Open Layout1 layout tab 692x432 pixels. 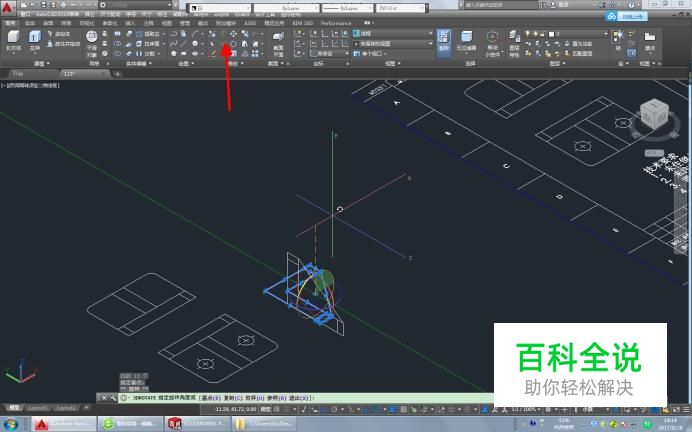pos(37,408)
